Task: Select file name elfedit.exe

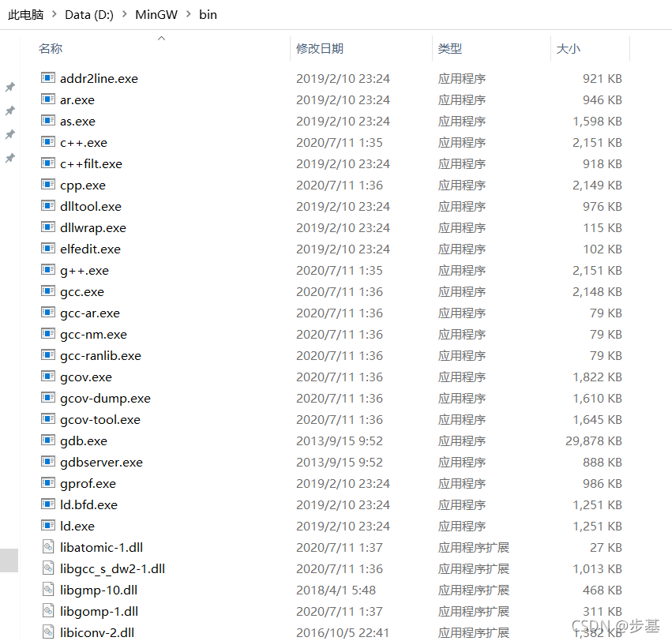Action: click(x=91, y=249)
